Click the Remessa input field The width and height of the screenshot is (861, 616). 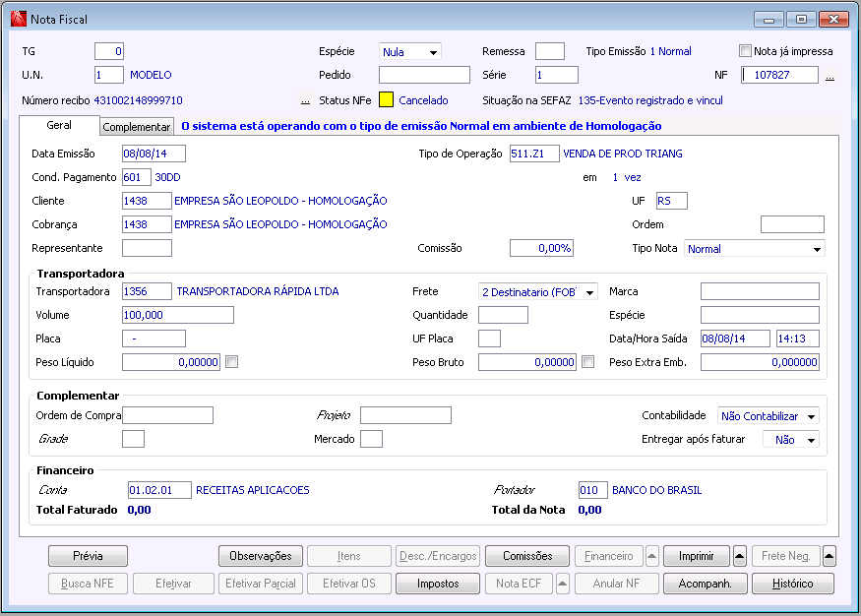(x=550, y=51)
